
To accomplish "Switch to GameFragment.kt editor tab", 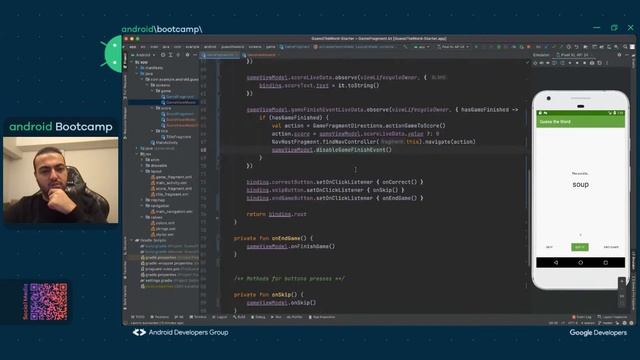I will (x=220, y=55).
